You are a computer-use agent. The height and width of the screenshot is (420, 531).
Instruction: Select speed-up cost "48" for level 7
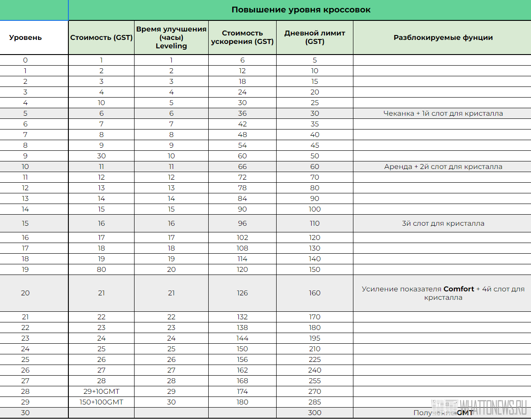coord(242,134)
